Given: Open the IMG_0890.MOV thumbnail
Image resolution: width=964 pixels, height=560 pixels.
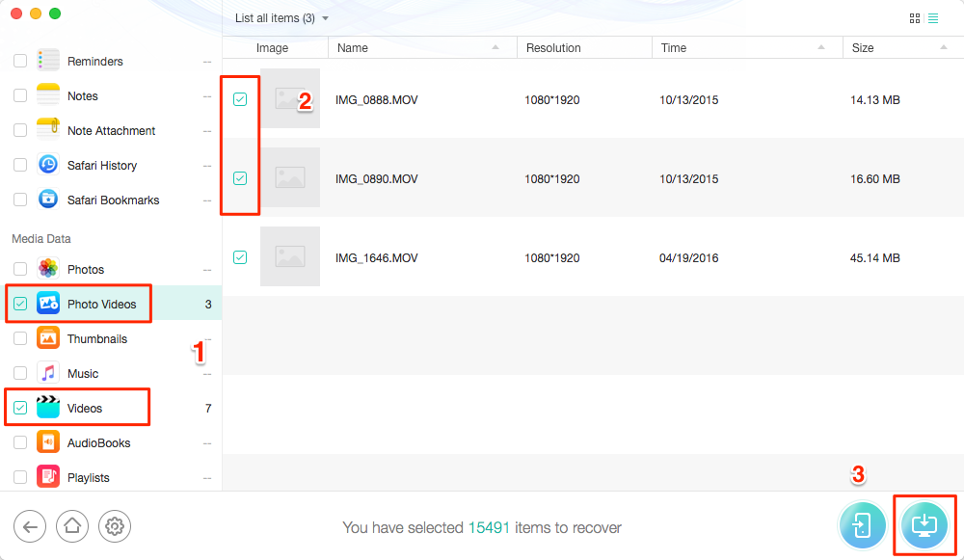Looking at the screenshot, I should click(289, 177).
